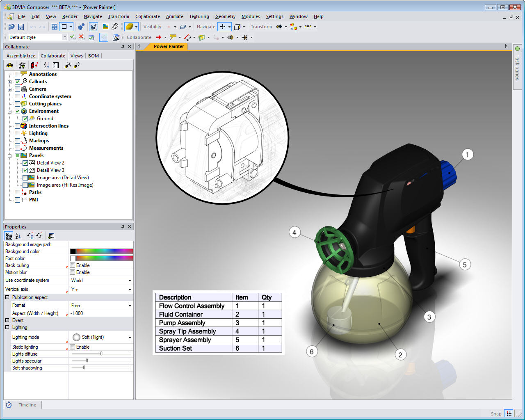Click the Save disk icon
The width and height of the screenshot is (525, 420).
tap(21, 27)
